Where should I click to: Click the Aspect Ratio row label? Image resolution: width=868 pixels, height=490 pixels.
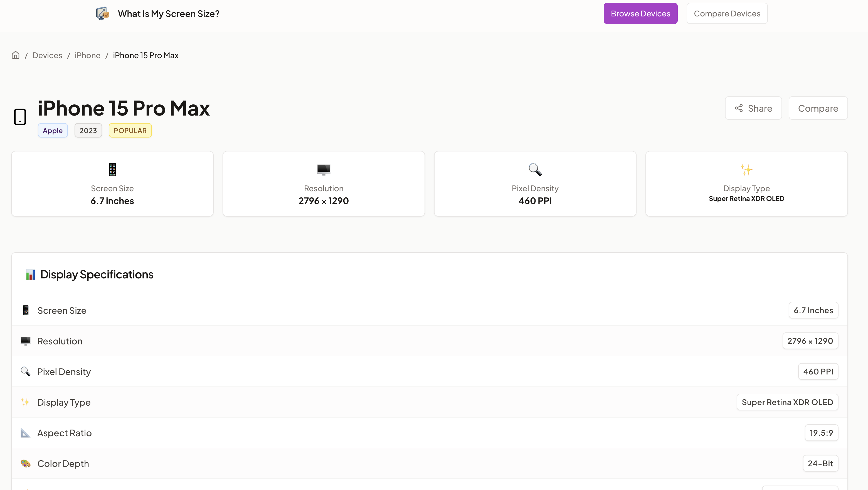pos(64,433)
